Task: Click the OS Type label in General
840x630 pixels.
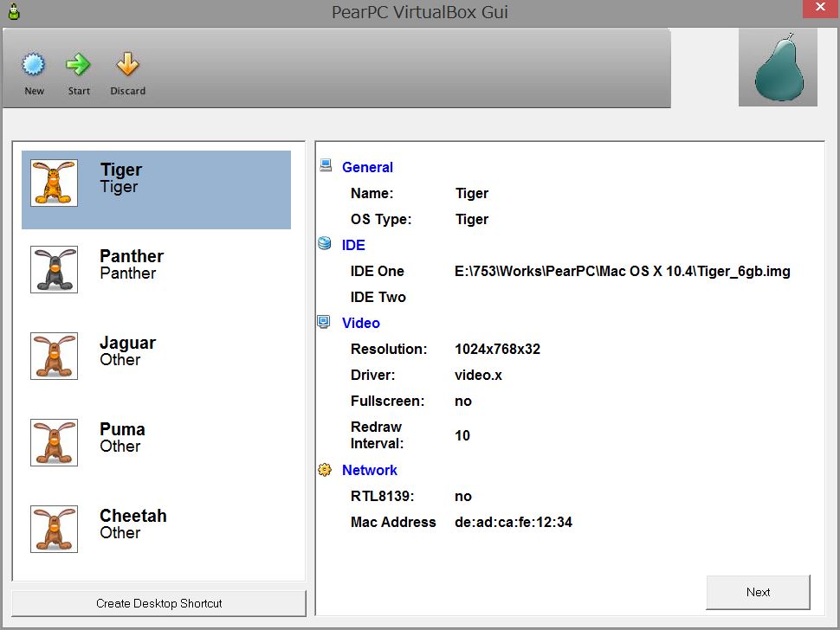Action: click(x=381, y=220)
